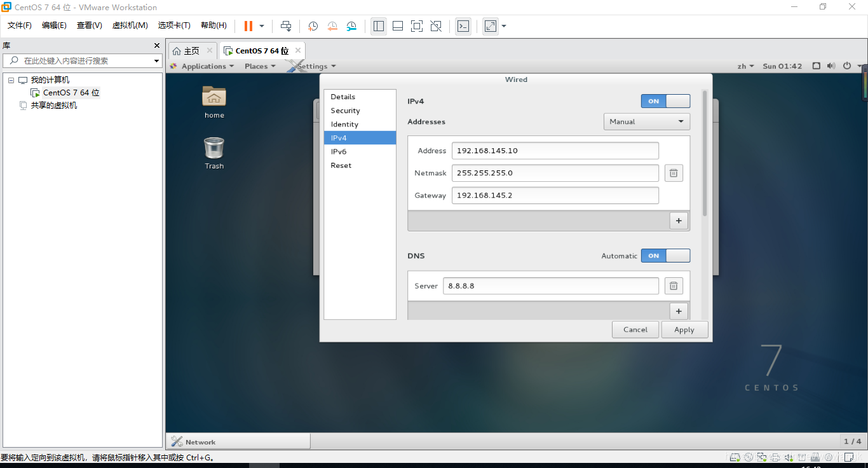Image resolution: width=868 pixels, height=468 pixels.
Task: Click the Netmask field 255.255.255.0
Action: [555, 173]
